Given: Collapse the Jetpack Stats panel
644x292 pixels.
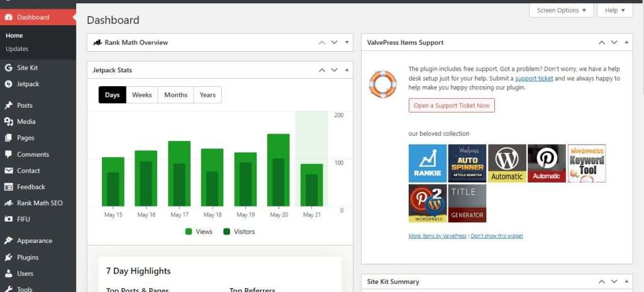Looking at the screenshot, I should pyautogui.click(x=347, y=70).
